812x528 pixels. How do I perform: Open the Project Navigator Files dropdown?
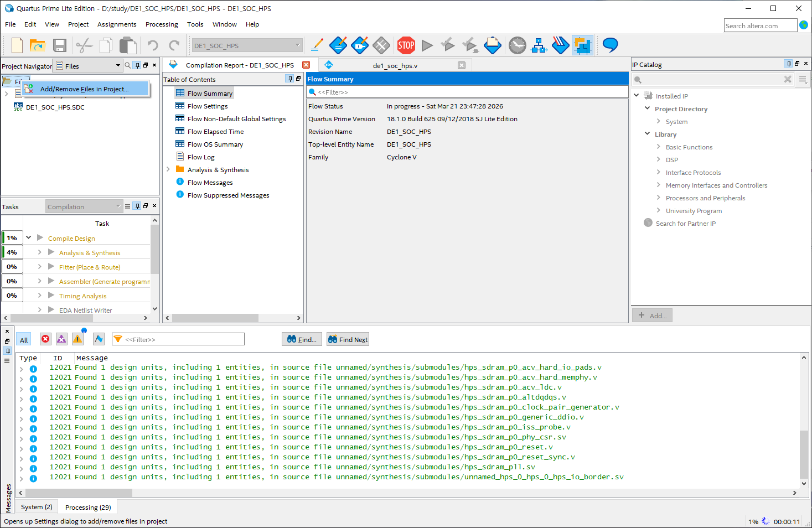pos(87,66)
